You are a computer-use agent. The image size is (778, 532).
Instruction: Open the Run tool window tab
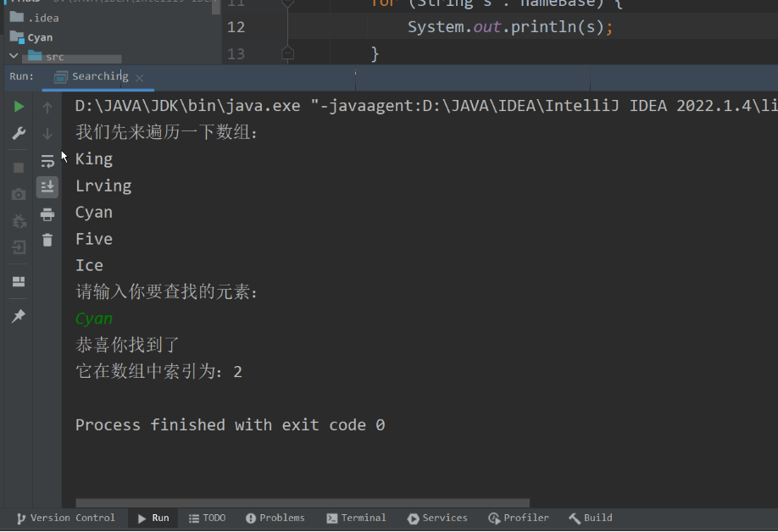[x=153, y=518]
